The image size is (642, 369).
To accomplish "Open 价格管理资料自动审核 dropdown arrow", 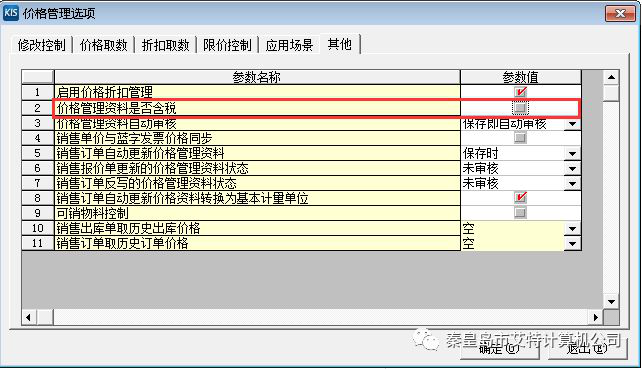I will (x=572, y=124).
